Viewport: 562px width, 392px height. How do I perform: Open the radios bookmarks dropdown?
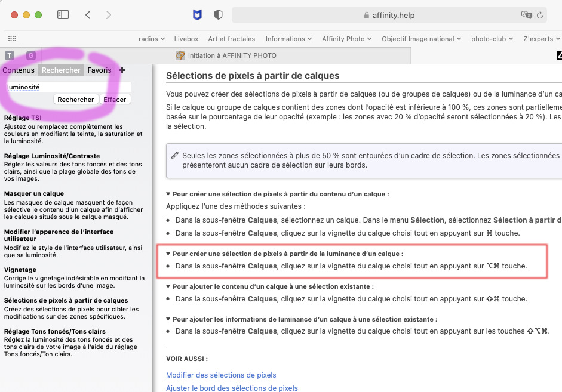152,39
